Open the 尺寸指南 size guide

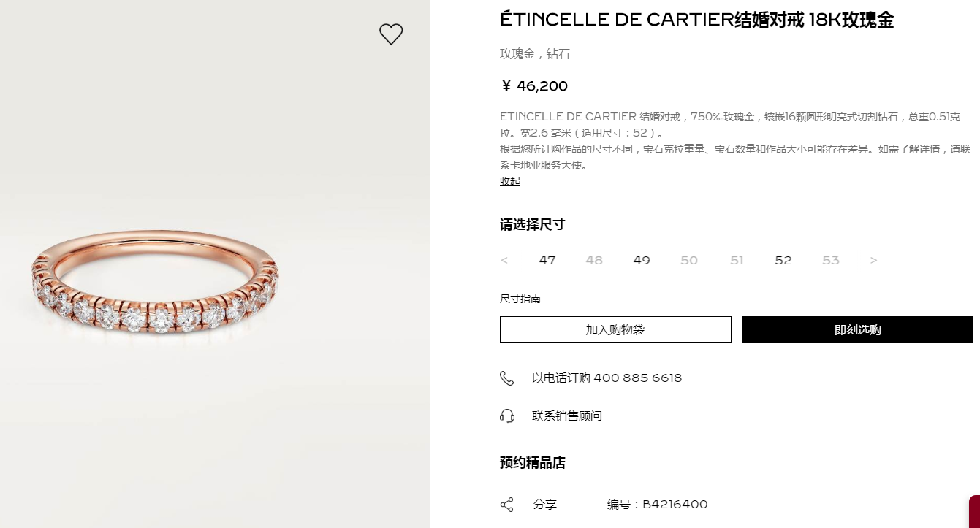[x=520, y=299]
